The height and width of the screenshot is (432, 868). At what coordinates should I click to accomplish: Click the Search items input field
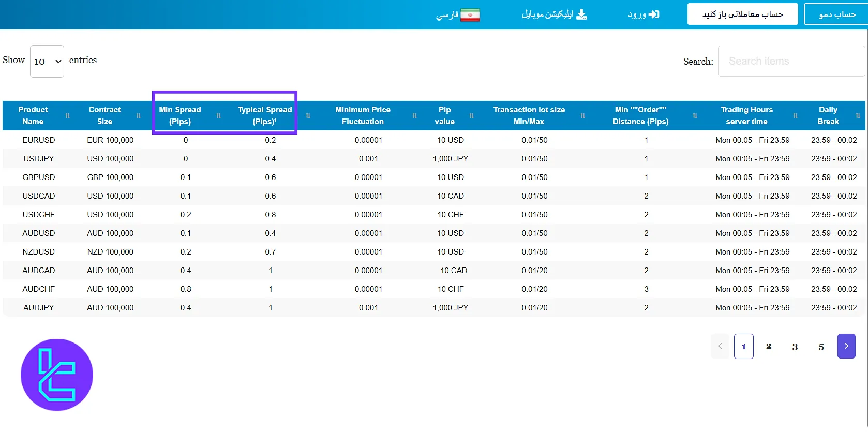pos(791,61)
